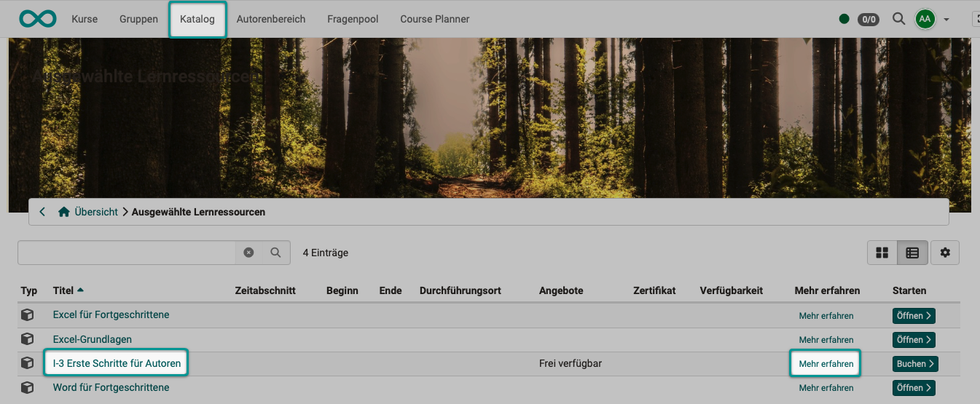Switch to grid view
Image resolution: width=980 pixels, height=404 pixels.
point(882,253)
